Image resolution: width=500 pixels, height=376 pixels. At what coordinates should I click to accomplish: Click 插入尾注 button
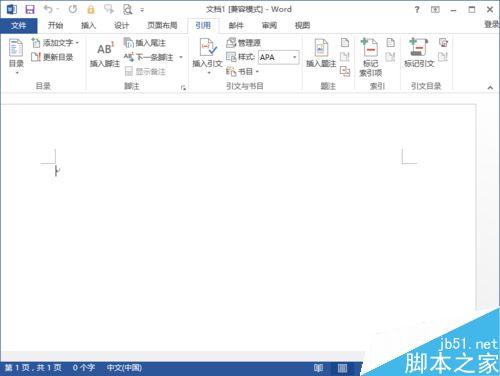point(145,43)
